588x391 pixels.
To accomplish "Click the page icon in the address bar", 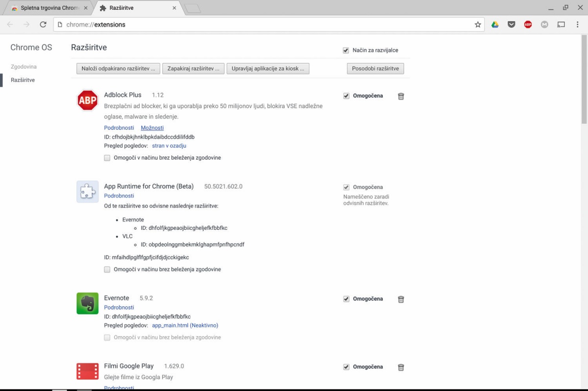I will (60, 24).
